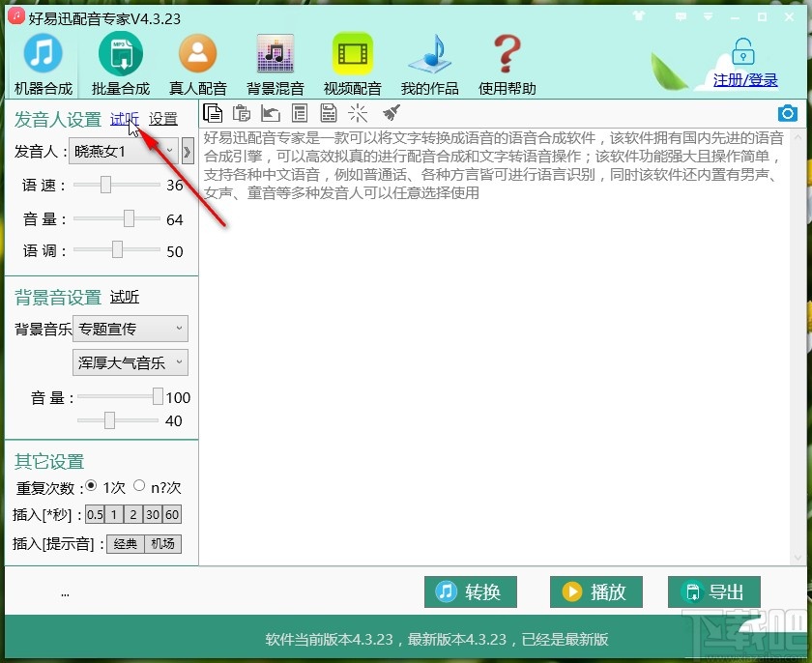Open 使用帮助 help
Image resolution: width=812 pixels, height=663 pixels.
pyautogui.click(x=507, y=65)
